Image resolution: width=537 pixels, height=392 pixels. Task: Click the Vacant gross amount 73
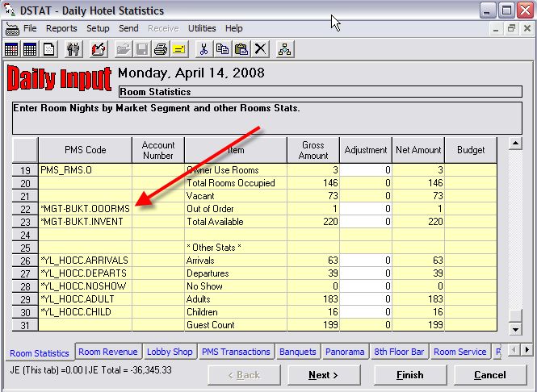pos(313,196)
